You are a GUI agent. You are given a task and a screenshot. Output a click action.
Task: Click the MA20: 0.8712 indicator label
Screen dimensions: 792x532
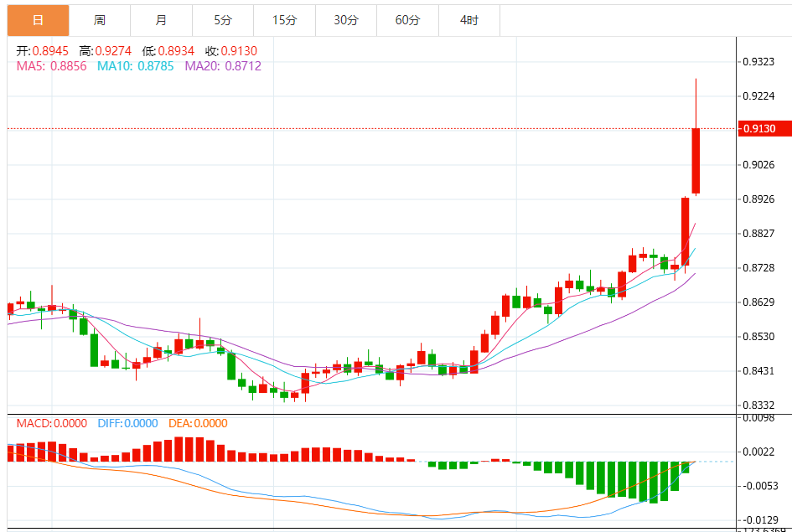(223, 66)
